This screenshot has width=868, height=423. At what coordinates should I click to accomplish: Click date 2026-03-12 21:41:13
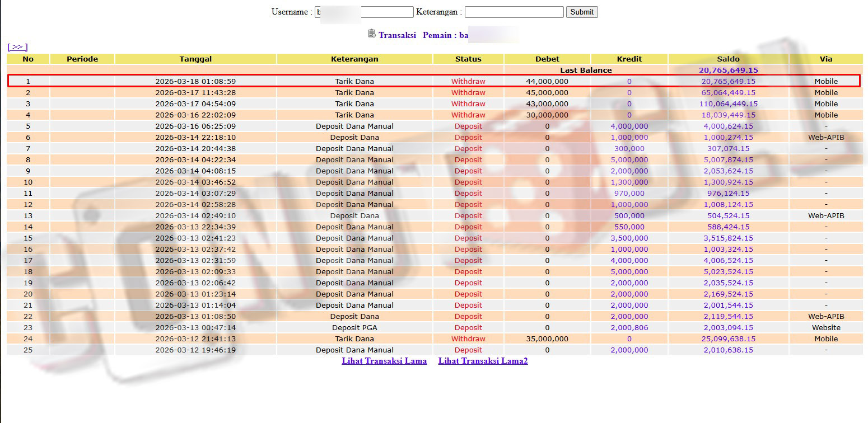click(x=195, y=339)
